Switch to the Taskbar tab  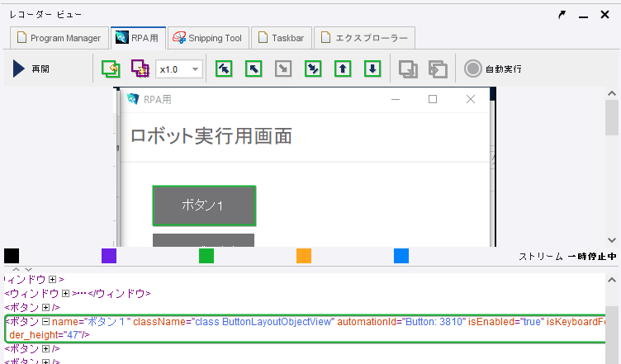coord(282,38)
